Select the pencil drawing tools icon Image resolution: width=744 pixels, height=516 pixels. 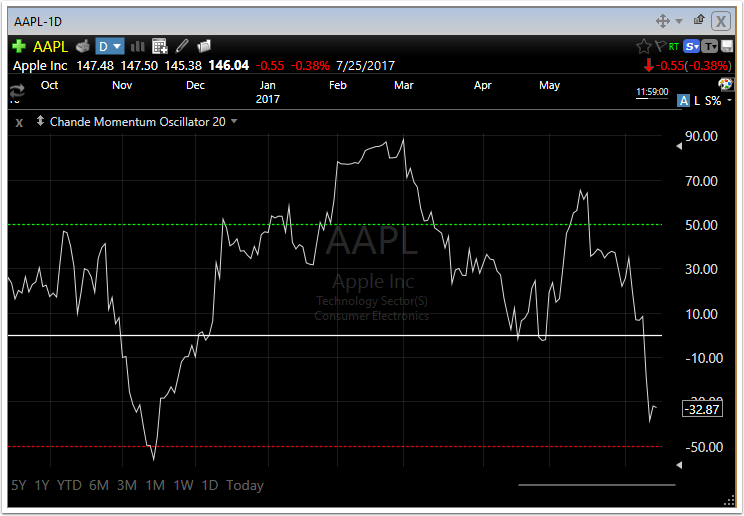[x=182, y=46]
